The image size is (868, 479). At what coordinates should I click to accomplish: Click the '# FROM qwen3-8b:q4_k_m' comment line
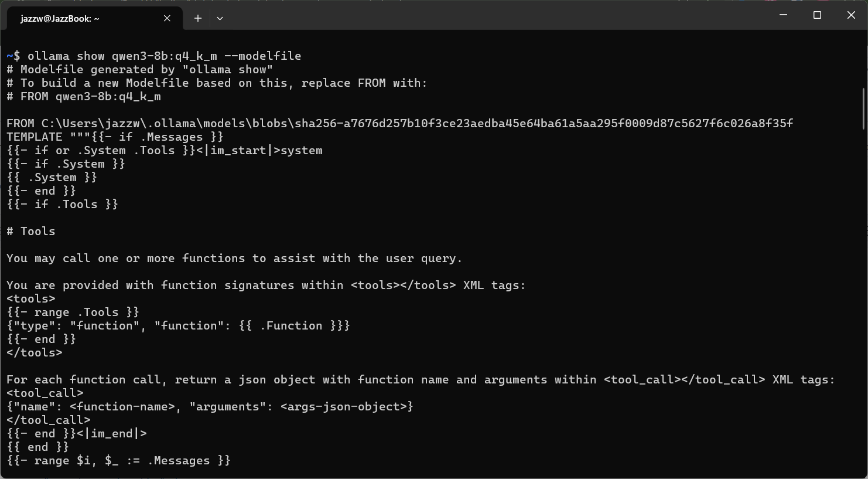point(84,96)
